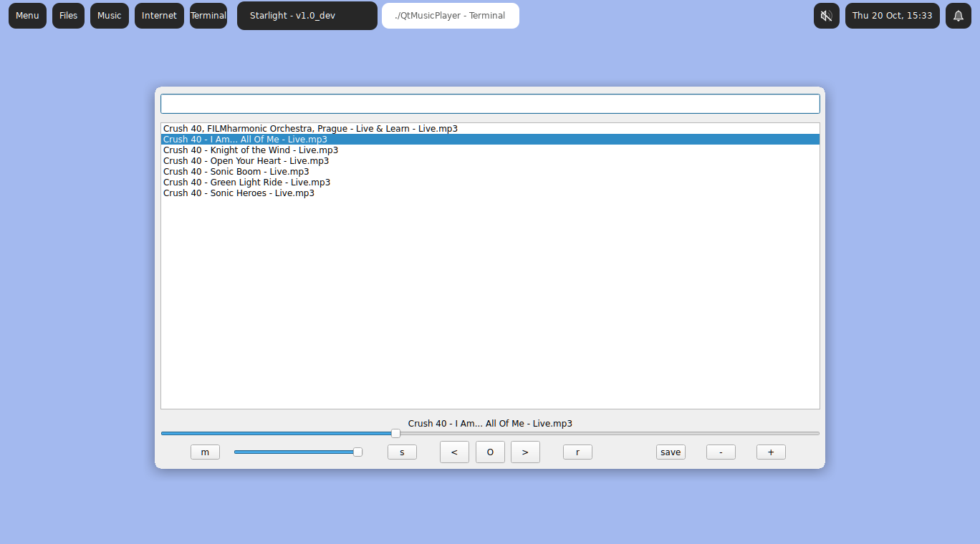This screenshot has height=544, width=980.
Task: Select the "Knight of the Wind" track
Action: tap(250, 150)
